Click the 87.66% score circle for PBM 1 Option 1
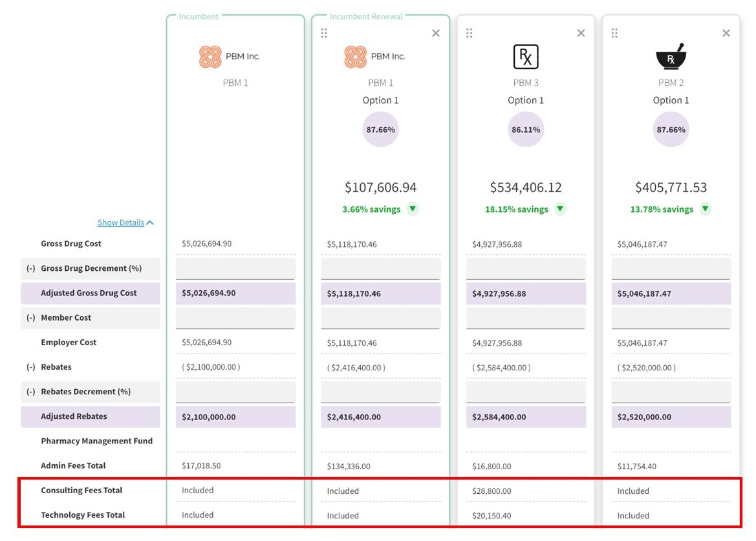The image size is (756, 541). (380, 129)
